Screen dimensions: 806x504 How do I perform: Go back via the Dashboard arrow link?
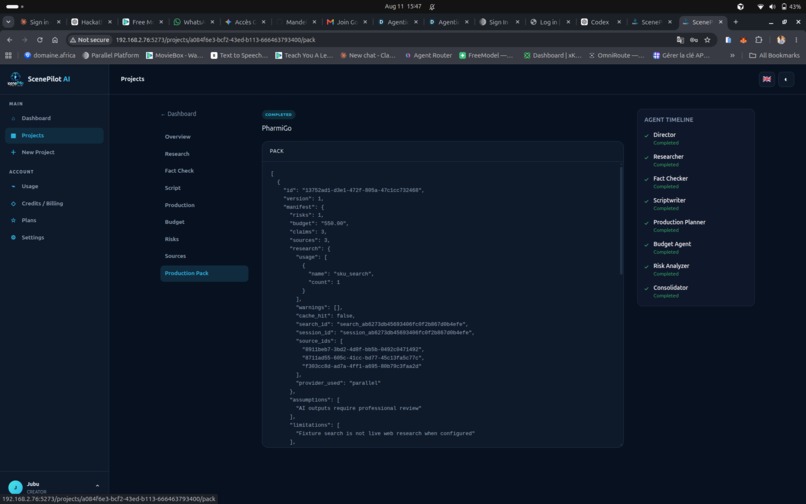pos(178,114)
